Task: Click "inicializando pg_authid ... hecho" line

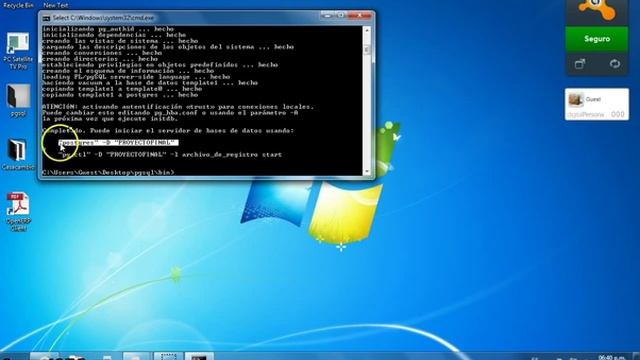Action: (108, 29)
